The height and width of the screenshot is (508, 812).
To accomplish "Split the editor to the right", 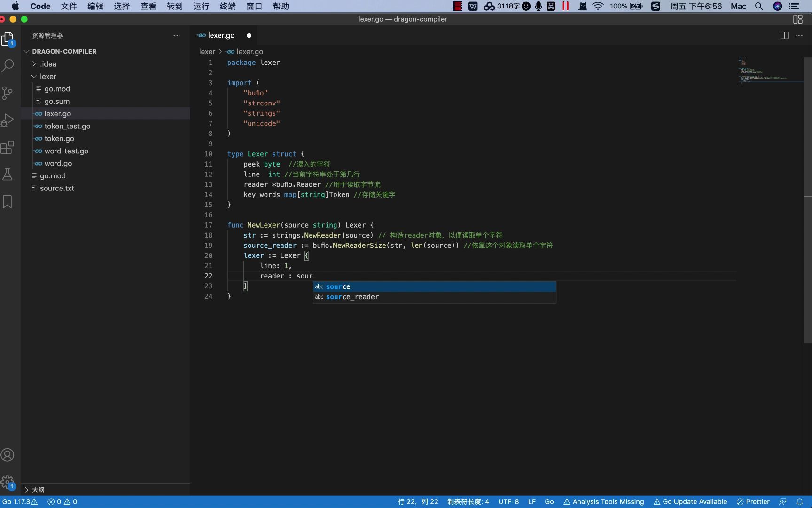I will pos(784,35).
